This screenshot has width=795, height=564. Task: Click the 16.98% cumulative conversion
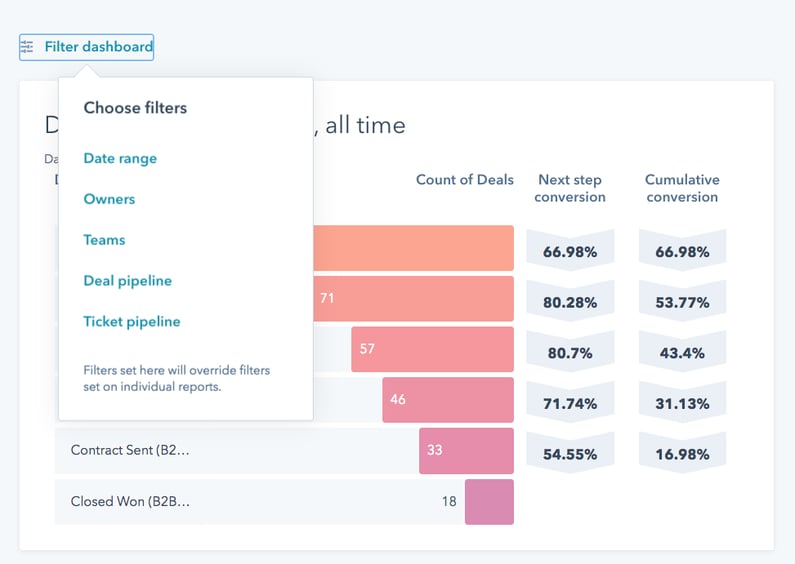(682, 454)
